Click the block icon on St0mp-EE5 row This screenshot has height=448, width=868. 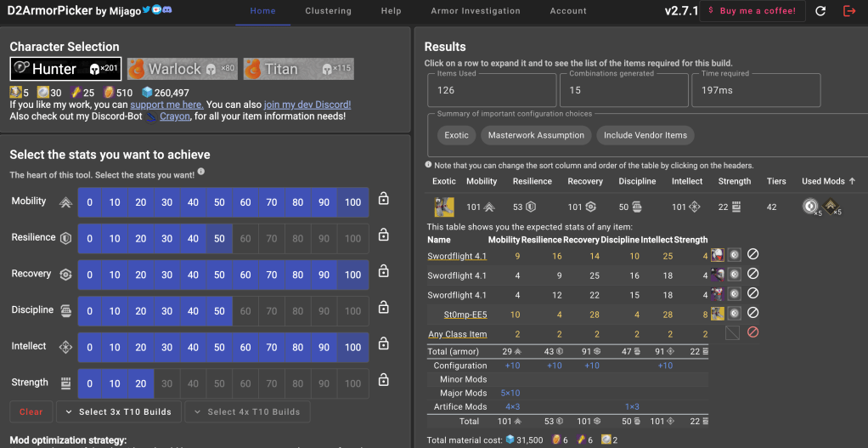(x=752, y=315)
